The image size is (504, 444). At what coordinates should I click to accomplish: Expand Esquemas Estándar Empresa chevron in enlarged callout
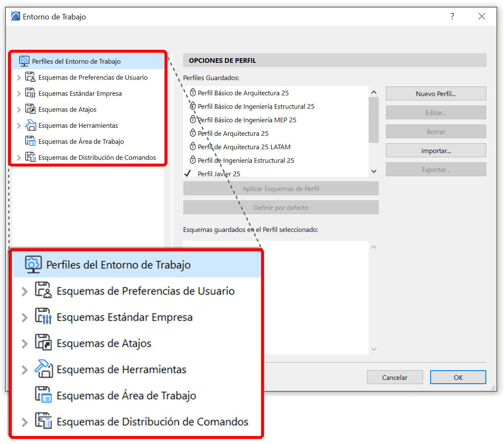[x=24, y=318]
